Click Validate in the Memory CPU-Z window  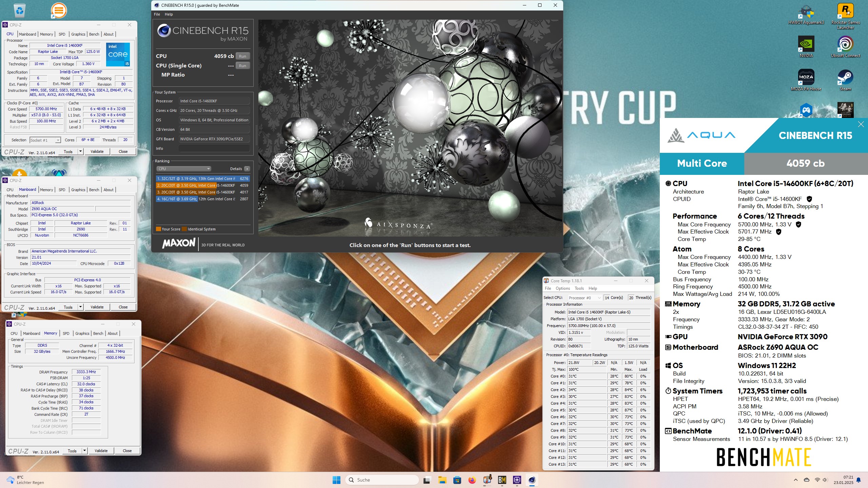click(101, 451)
